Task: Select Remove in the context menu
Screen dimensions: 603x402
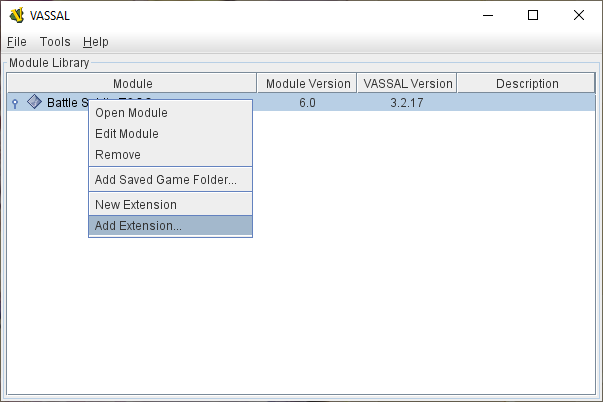Action: point(170,155)
